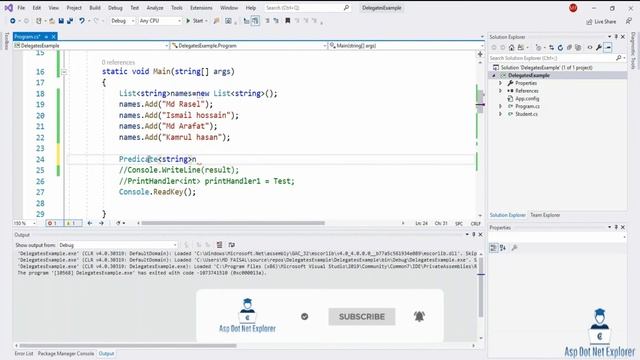This screenshot has height=360, width=640.
Task: Pin the Program.cs tab
Action: 46,37
